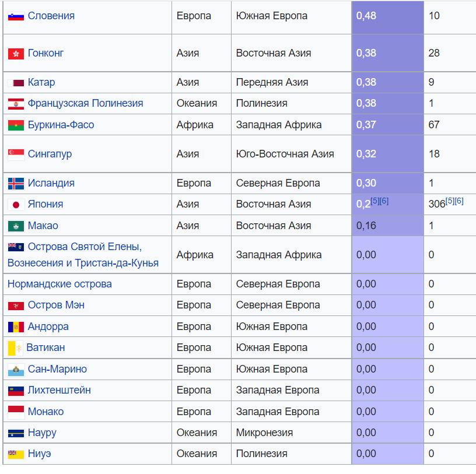The height and width of the screenshot is (474, 476).
Task: Open the Остров Мэн link
Action: coord(56,305)
